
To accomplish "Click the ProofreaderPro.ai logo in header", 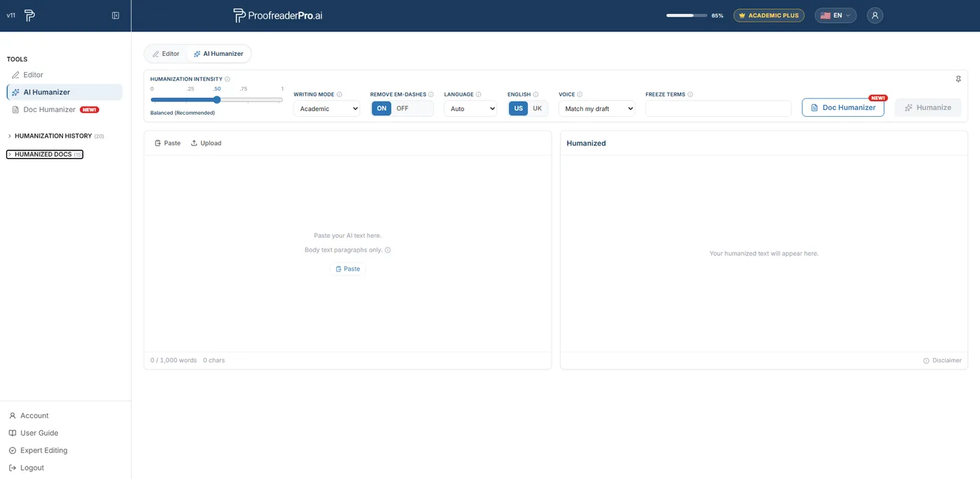I will [278, 15].
